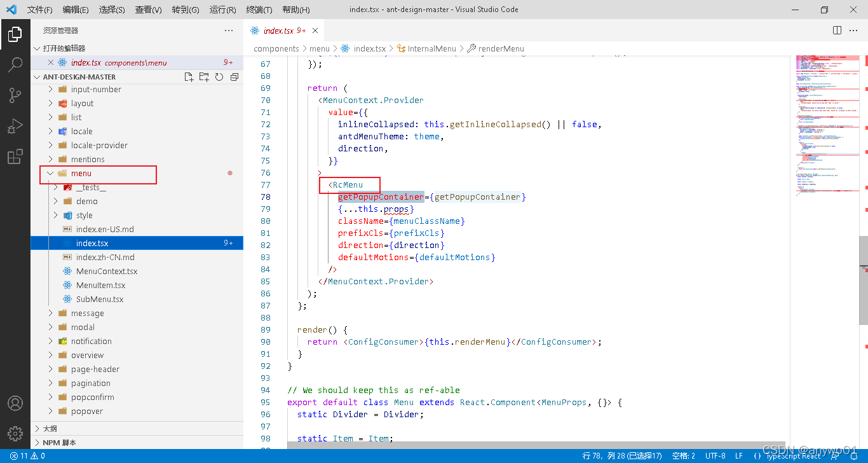
Task: Collapse all folders in explorer
Action: pos(234,77)
